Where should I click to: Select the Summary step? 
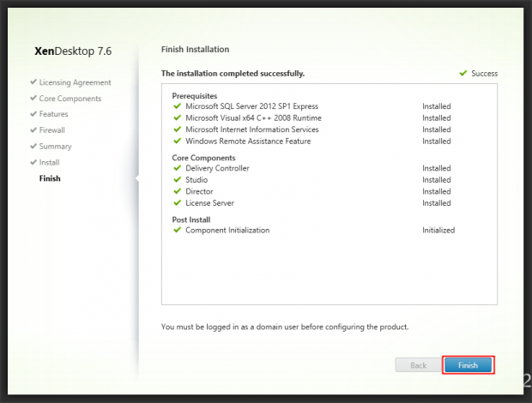point(55,146)
